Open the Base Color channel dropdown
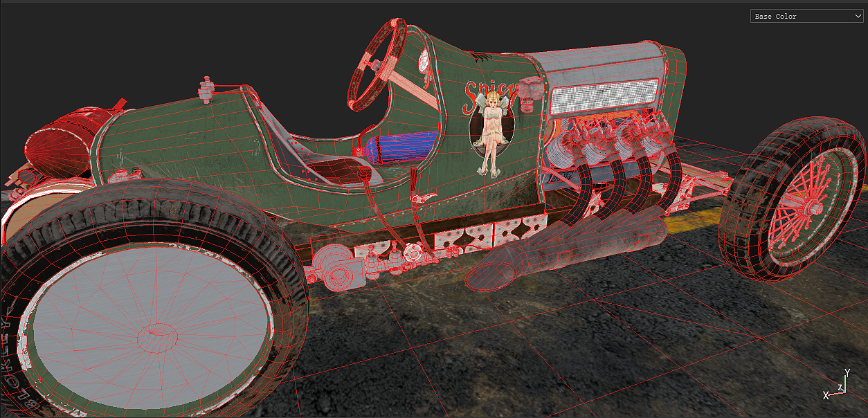868x418 pixels. 806,16
